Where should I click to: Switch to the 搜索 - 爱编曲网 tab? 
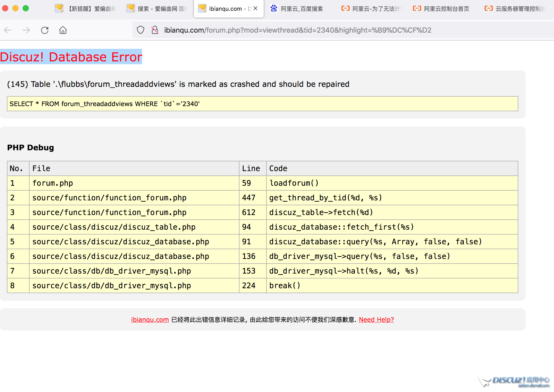pyautogui.click(x=158, y=9)
